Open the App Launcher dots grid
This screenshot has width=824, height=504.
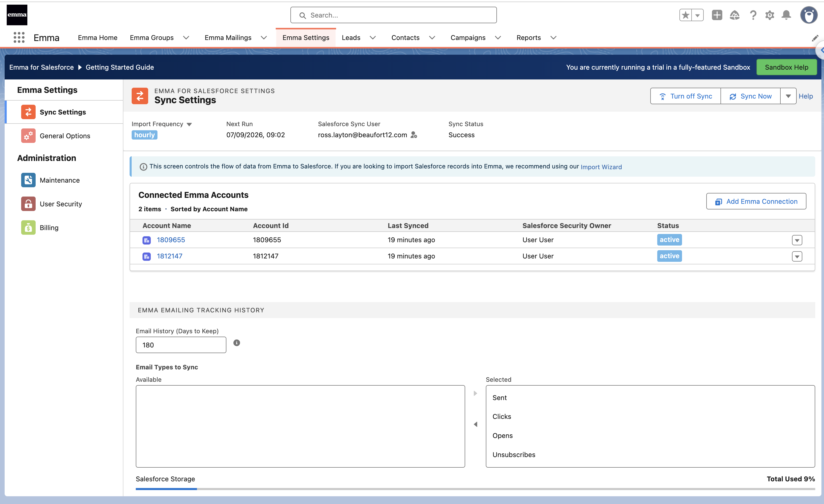[x=19, y=37]
